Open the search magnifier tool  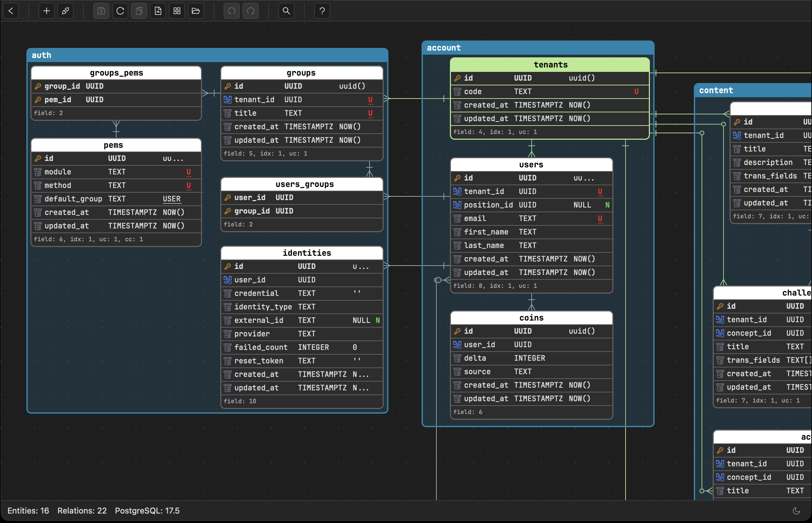click(286, 11)
